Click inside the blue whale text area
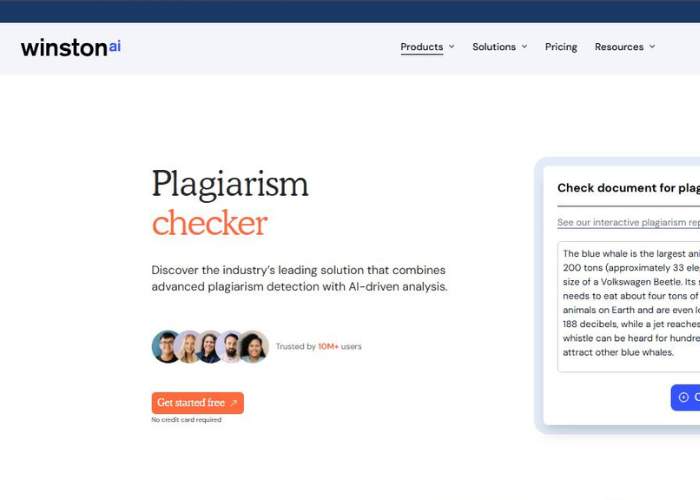Screen dimensions: 700x500 click(630, 305)
